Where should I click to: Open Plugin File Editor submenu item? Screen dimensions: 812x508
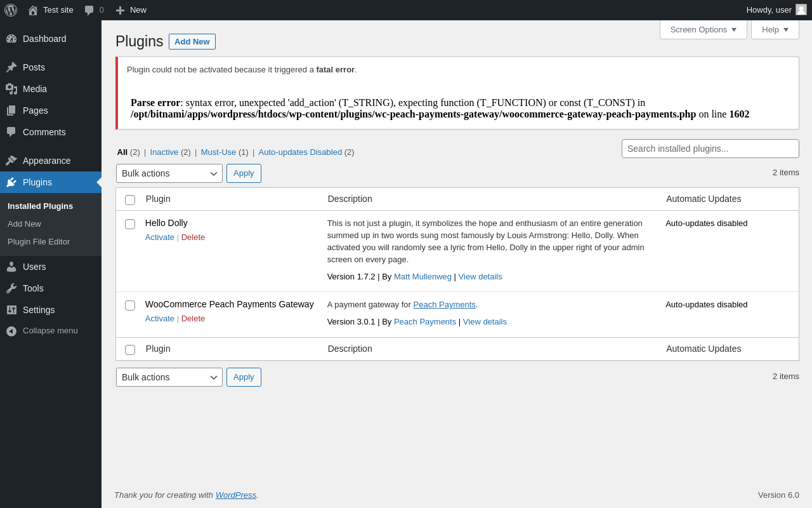pyautogui.click(x=39, y=242)
